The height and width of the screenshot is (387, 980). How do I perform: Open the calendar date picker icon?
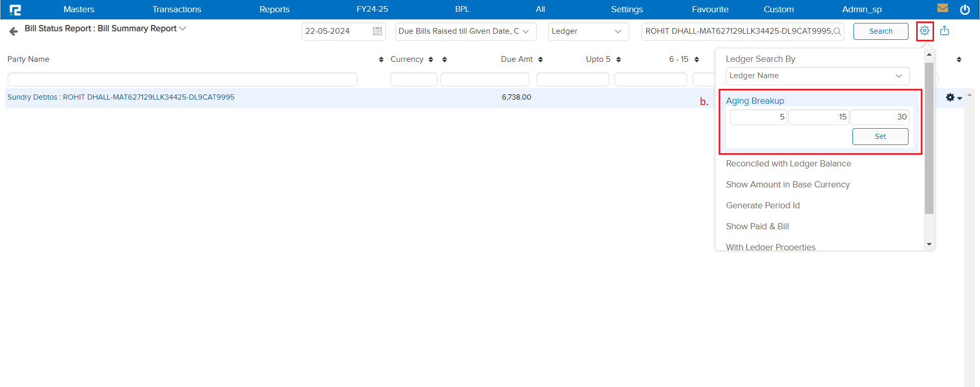pyautogui.click(x=377, y=31)
